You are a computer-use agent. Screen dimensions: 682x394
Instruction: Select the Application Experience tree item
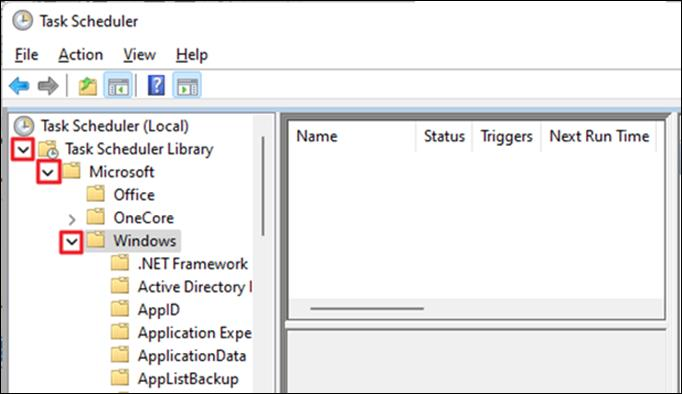[x=195, y=333]
